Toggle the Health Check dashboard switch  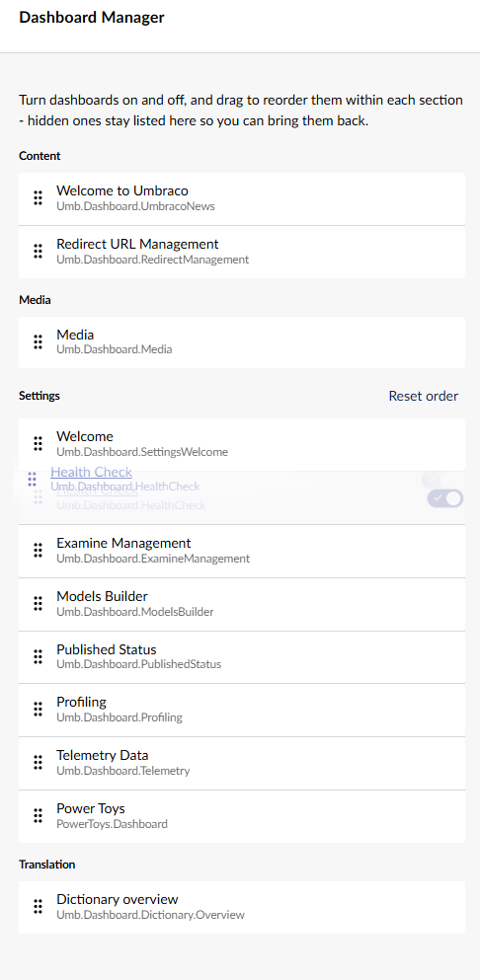coord(445,498)
